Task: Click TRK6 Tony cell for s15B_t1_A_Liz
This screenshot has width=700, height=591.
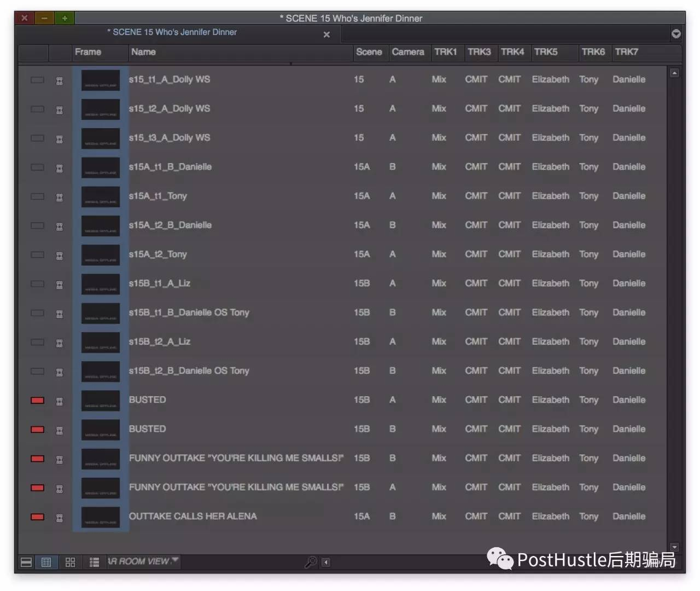Action: (x=589, y=283)
